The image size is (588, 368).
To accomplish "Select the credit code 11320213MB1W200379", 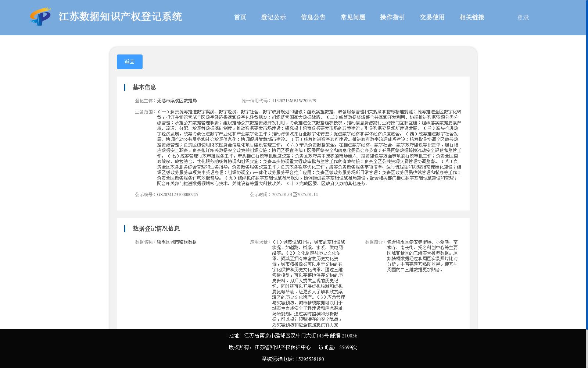I will point(294,101).
